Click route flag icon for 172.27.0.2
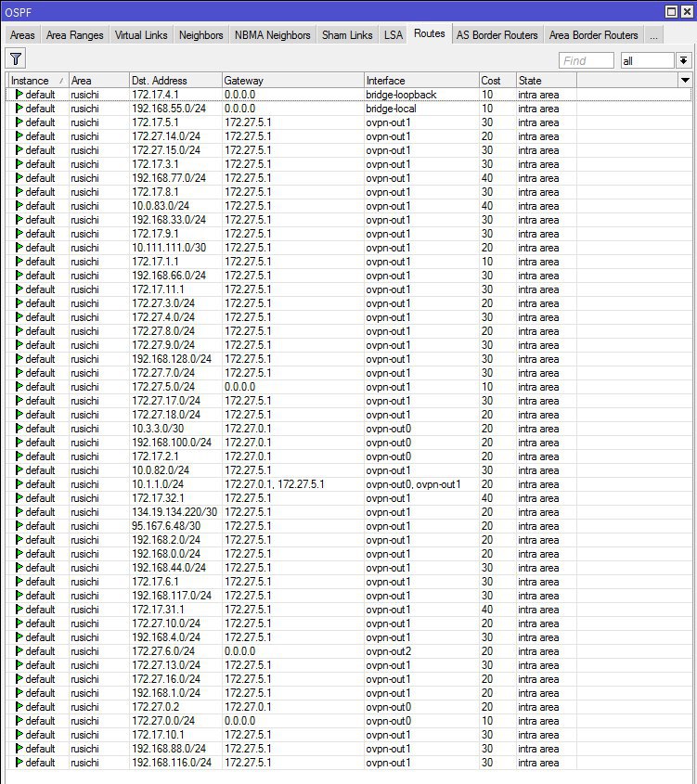This screenshot has width=697, height=784. tap(19, 706)
